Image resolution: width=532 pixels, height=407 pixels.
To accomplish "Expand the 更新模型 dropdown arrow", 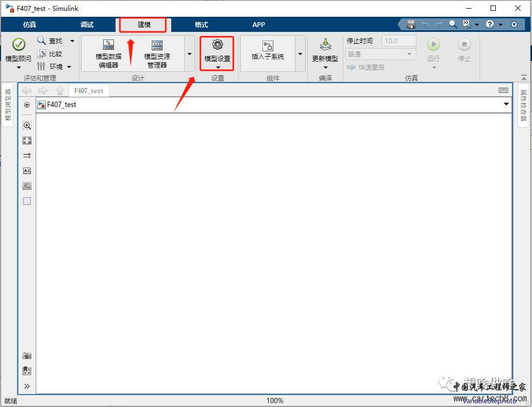I will (325, 67).
